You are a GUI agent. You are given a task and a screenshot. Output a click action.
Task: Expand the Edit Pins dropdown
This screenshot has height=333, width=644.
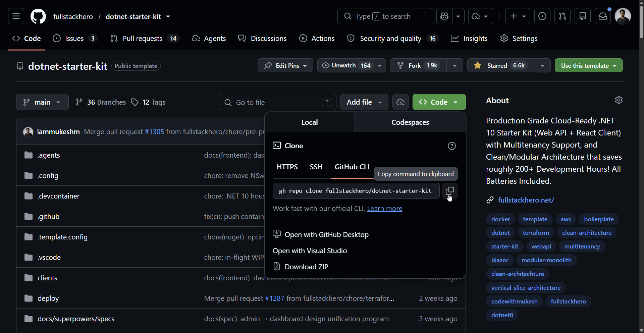[285, 65]
